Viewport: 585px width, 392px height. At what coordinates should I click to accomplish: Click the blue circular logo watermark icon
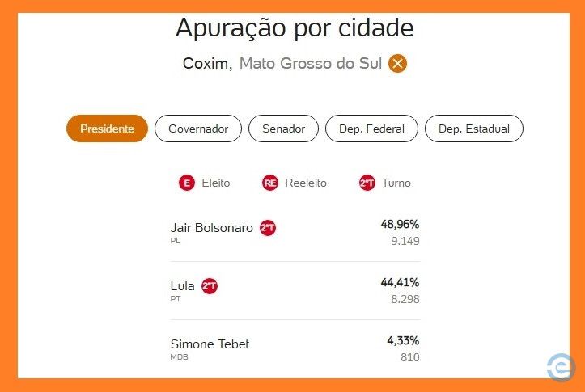click(561, 368)
